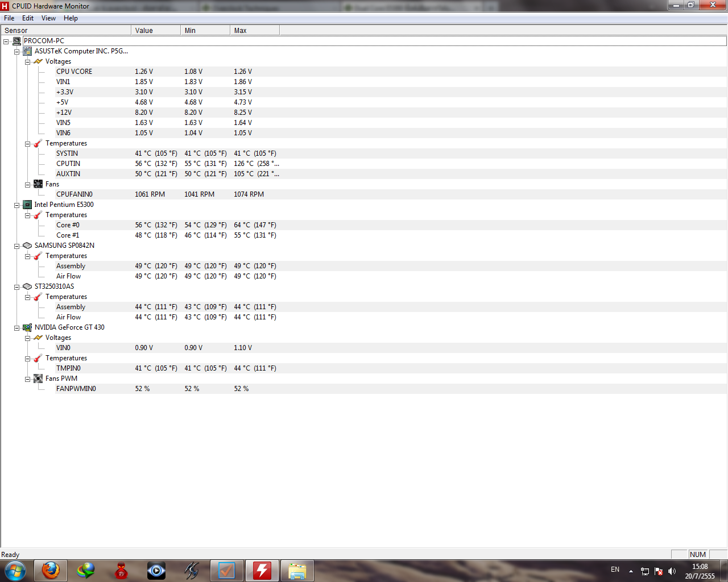The width and height of the screenshot is (728, 582).
Task: Click the NVIDIA GeForce GT 430 card icon
Action: tap(27, 327)
